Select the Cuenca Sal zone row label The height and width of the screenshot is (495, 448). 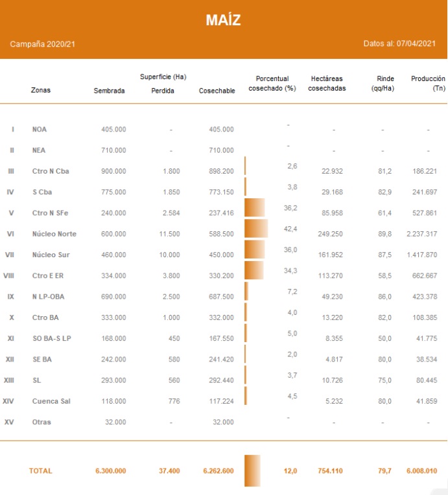pos(50,401)
